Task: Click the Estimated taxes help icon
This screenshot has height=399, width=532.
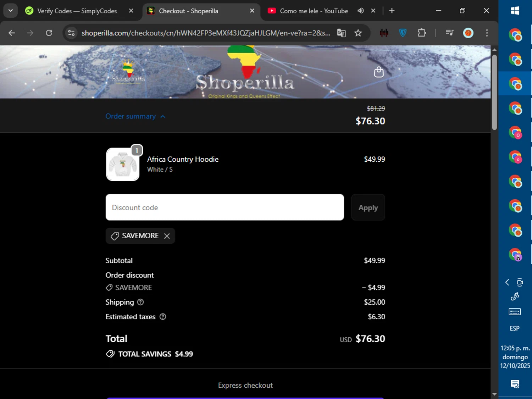Action: tap(163, 317)
